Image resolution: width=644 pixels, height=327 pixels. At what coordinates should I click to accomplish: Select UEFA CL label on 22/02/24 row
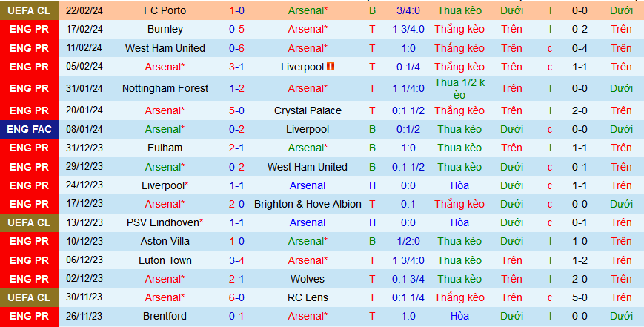click(x=30, y=10)
